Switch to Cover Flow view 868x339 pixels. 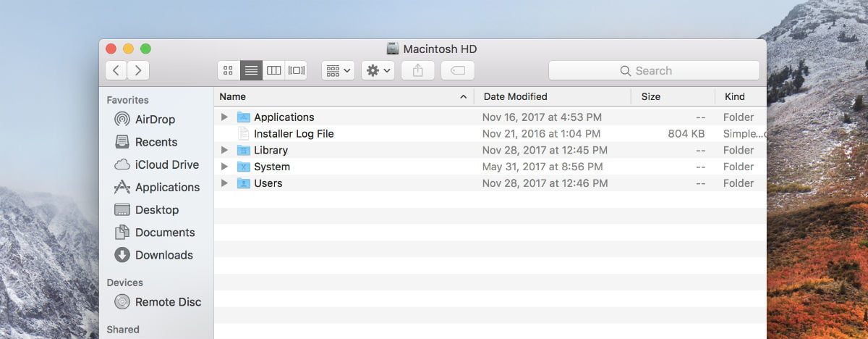(296, 70)
